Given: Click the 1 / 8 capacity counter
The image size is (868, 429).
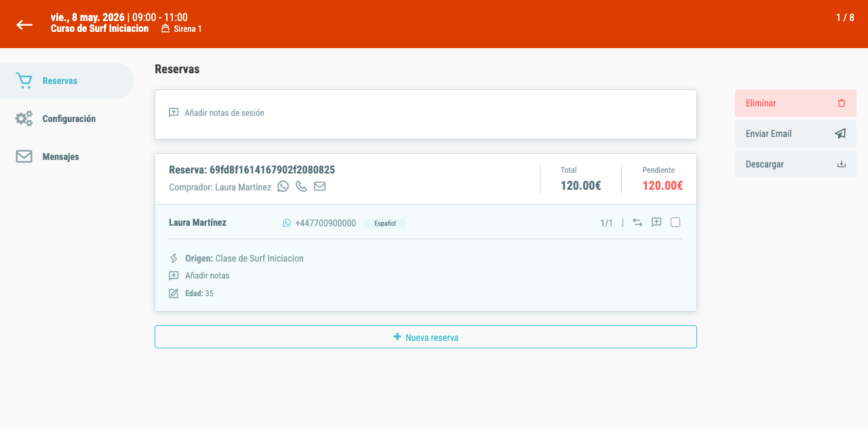Looking at the screenshot, I should pyautogui.click(x=845, y=18).
